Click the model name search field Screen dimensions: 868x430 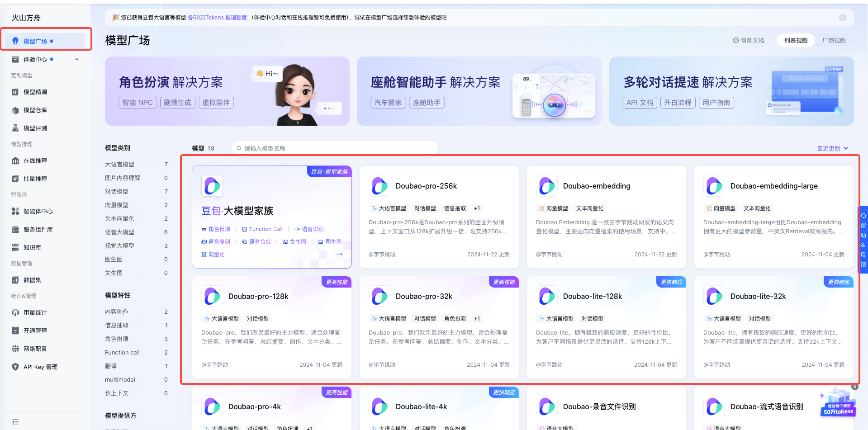(x=335, y=148)
